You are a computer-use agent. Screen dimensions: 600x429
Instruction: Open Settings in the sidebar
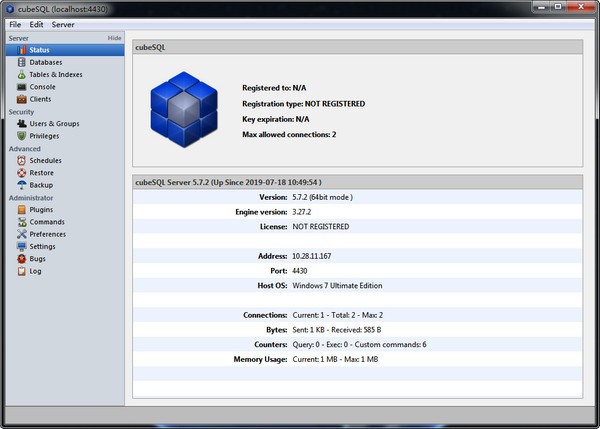[x=42, y=246]
